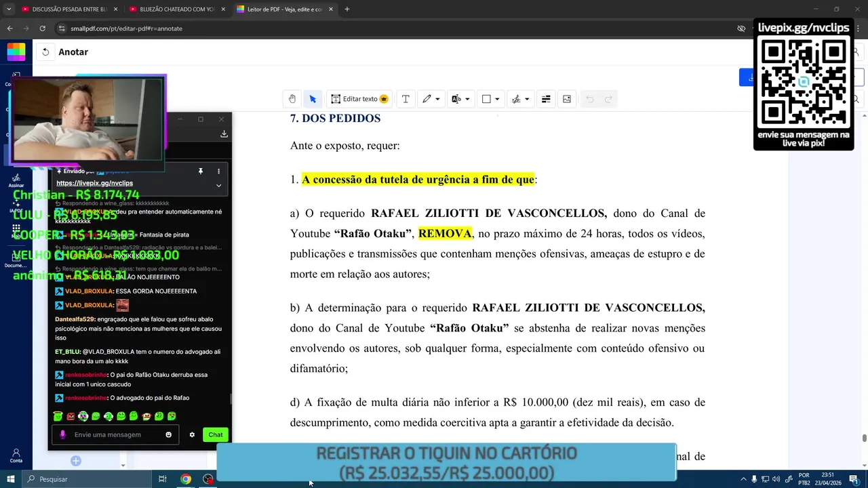Open Conta in the left sidebar
Screen dimensions: 868x488
tap(16, 455)
